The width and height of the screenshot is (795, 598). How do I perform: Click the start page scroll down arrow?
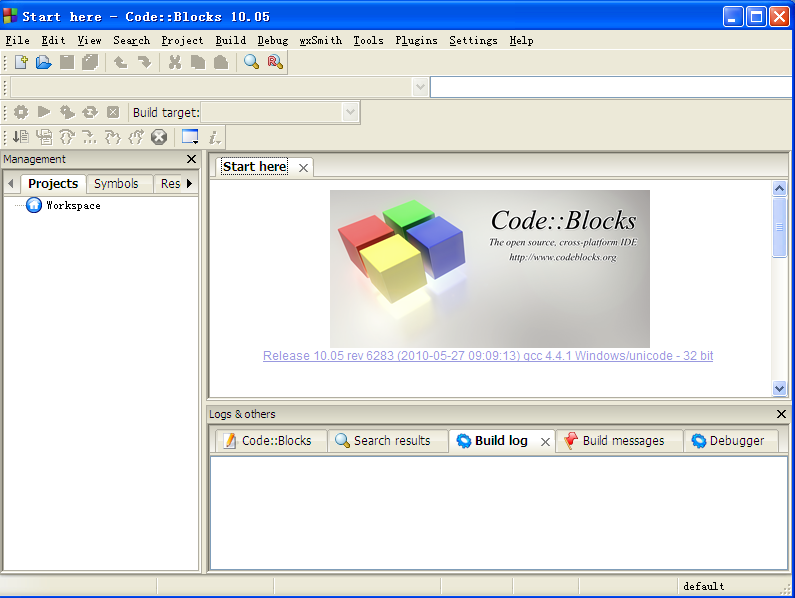click(779, 389)
